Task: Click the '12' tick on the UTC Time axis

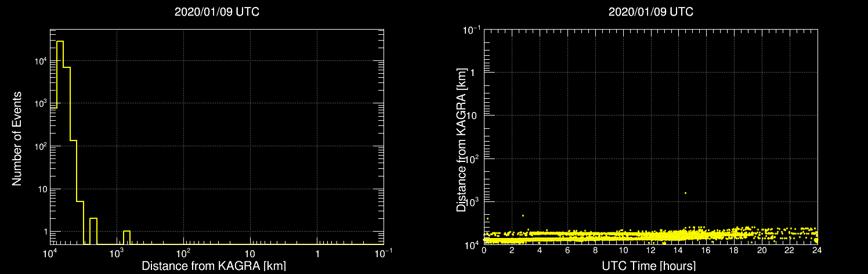Action: 652,250
